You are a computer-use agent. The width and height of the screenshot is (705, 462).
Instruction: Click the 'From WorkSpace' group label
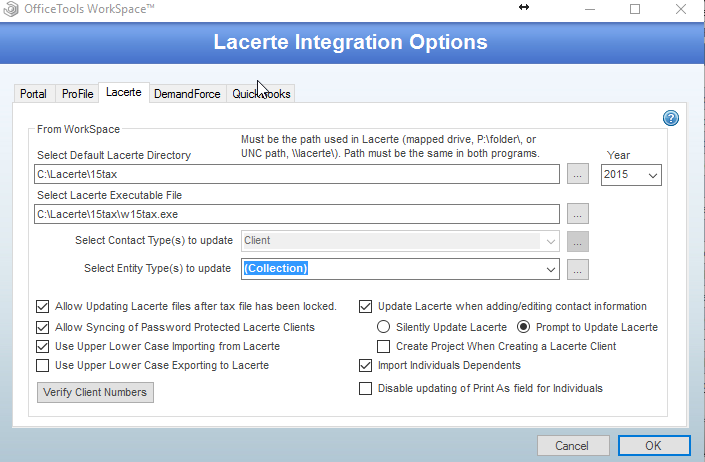pyautogui.click(x=78, y=129)
